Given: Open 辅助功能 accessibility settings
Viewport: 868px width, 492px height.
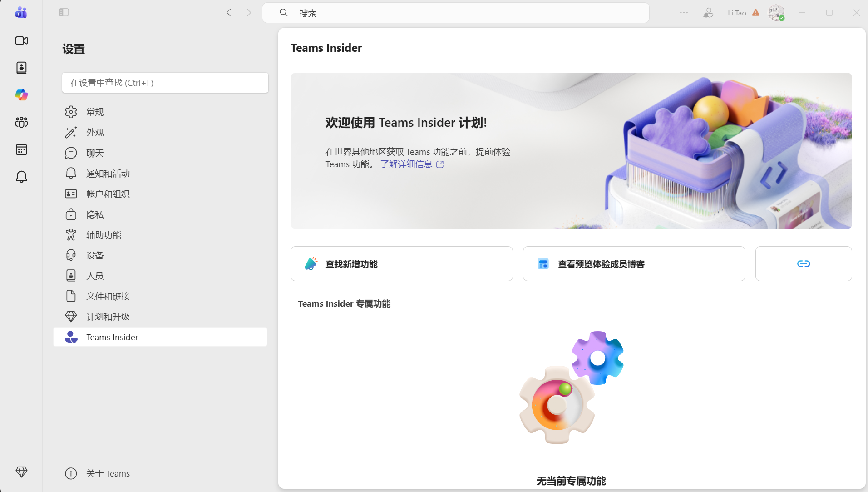Looking at the screenshot, I should [160, 235].
